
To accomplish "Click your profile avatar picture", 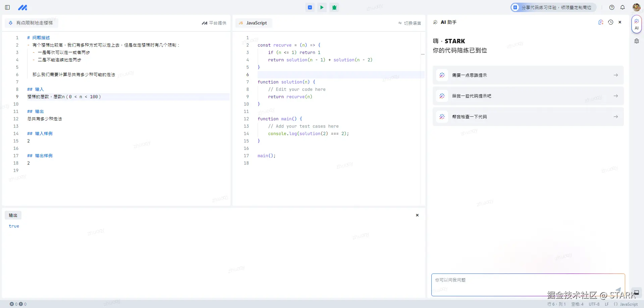I will (637, 7).
